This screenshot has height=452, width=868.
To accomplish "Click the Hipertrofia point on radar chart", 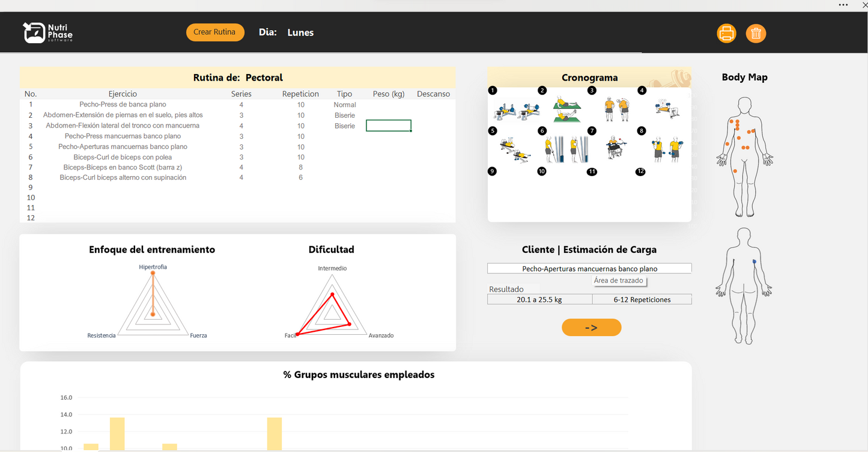I will 153,273.
